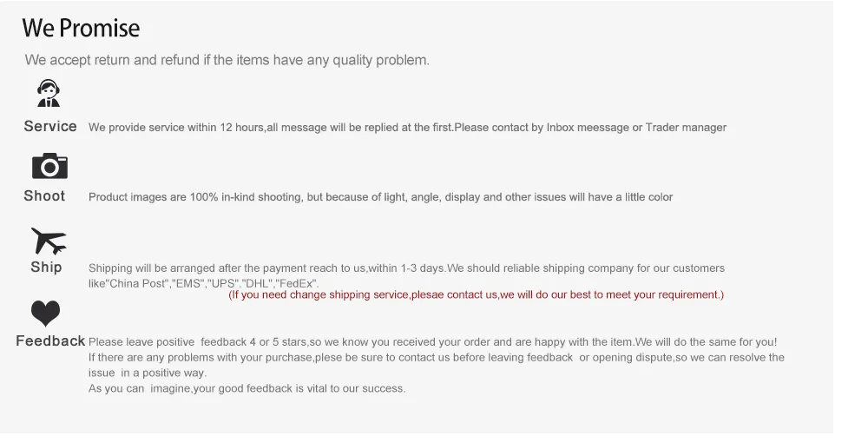Click the shipping arranged within 1-3 days line
The width and height of the screenshot is (868, 443).
click(406, 268)
